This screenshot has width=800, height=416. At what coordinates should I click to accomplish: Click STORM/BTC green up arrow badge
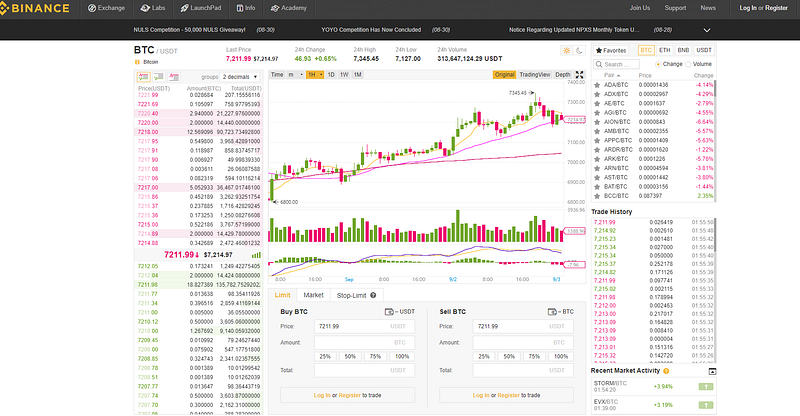click(x=706, y=386)
